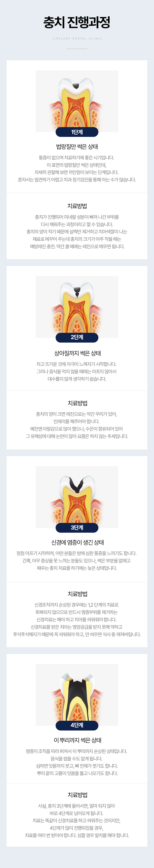Click the stage 1 description starting 통증이 없으며

(77, 169)
